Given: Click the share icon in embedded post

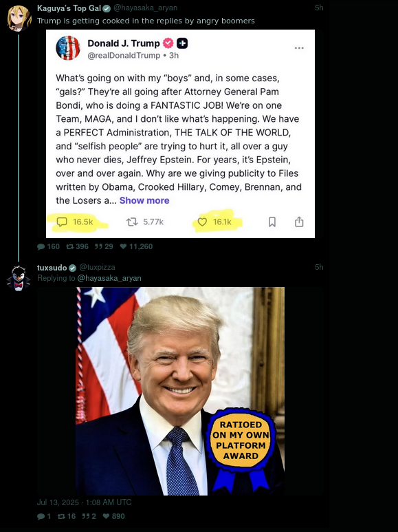Looking at the screenshot, I should 299,222.
